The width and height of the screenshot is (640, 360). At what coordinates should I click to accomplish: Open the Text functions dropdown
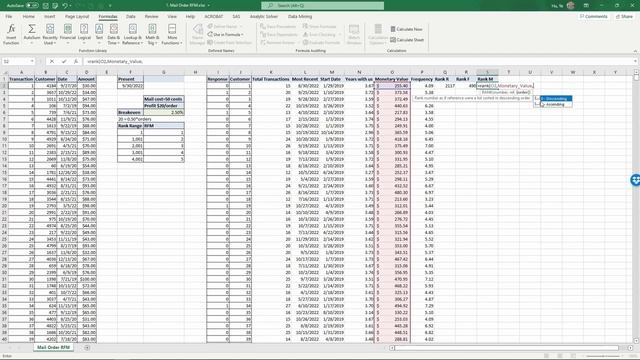pos(99,34)
